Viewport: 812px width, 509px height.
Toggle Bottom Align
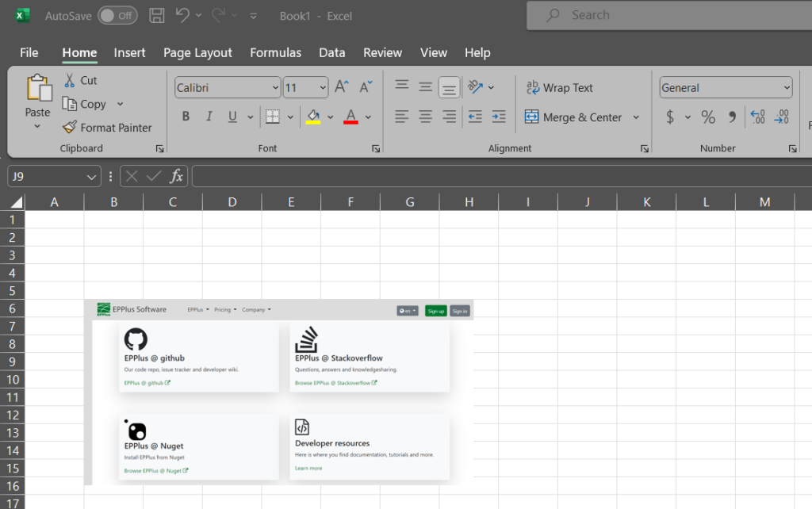pyautogui.click(x=449, y=87)
